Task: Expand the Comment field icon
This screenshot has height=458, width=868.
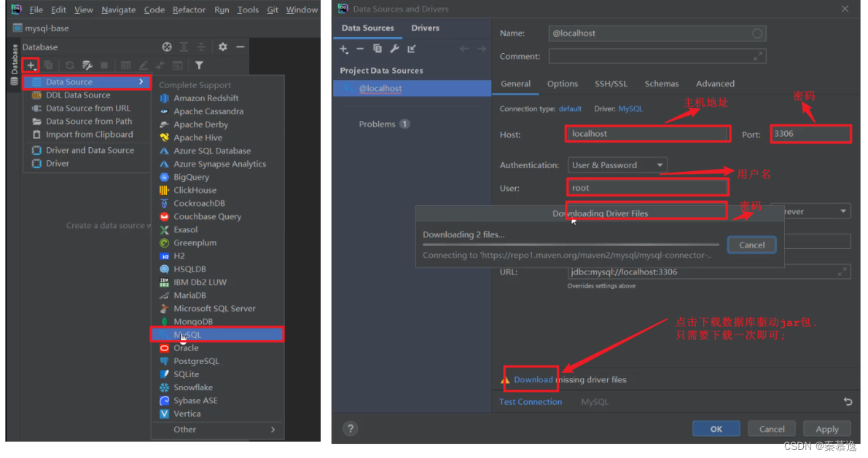Action: pos(758,56)
